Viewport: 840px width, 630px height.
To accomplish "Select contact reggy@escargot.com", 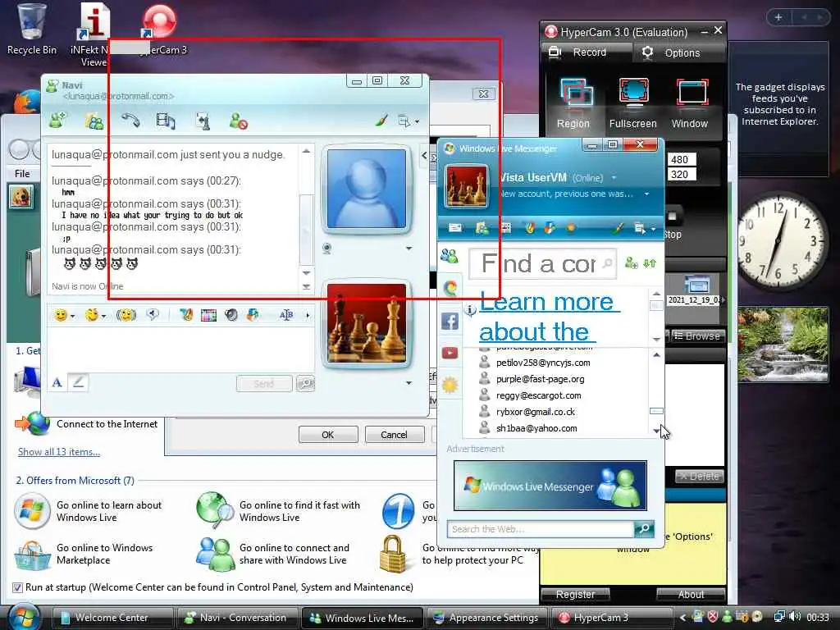I will tap(538, 395).
